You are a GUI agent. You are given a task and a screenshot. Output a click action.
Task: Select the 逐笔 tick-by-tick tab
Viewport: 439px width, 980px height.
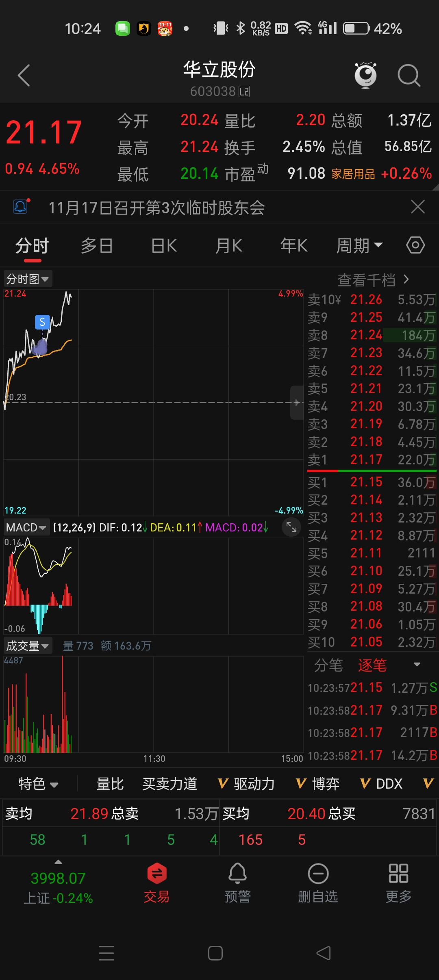click(372, 665)
